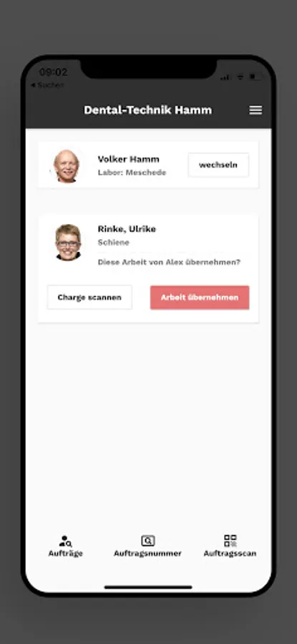Open the Rinke, Ulrike name entry
This screenshot has width=297, height=644.
pos(127,229)
